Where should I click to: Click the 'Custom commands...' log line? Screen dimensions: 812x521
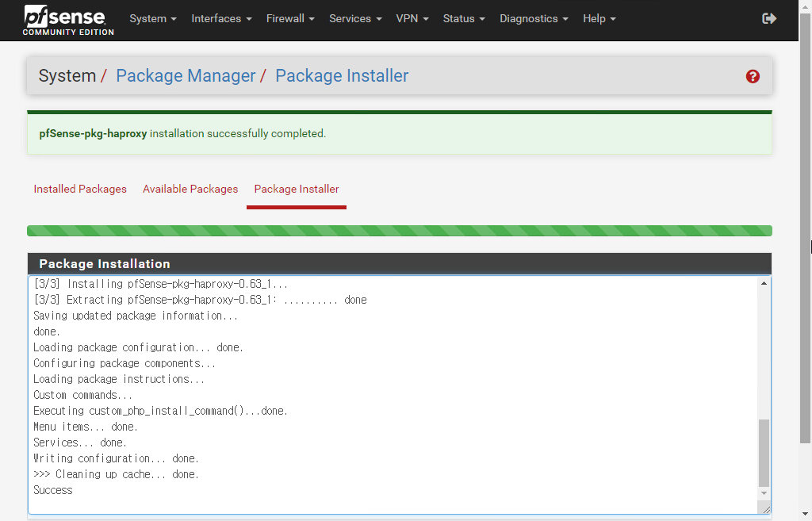[82, 395]
